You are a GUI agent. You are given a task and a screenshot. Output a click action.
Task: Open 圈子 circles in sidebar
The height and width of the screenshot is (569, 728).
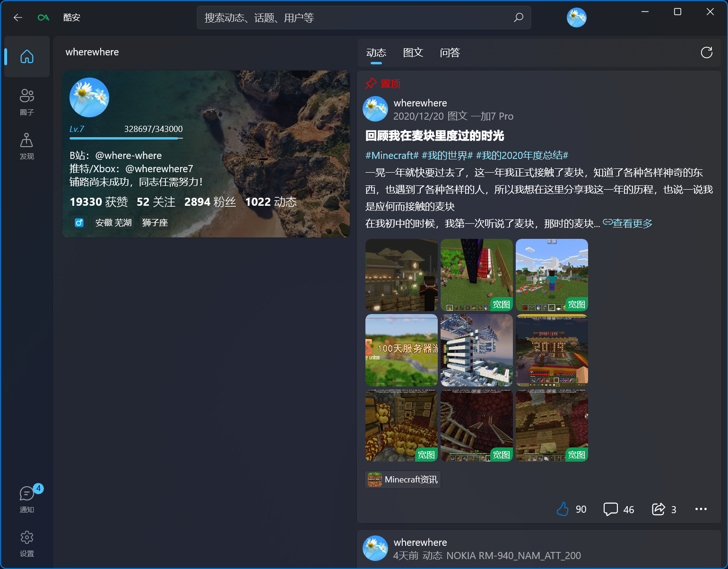(27, 102)
